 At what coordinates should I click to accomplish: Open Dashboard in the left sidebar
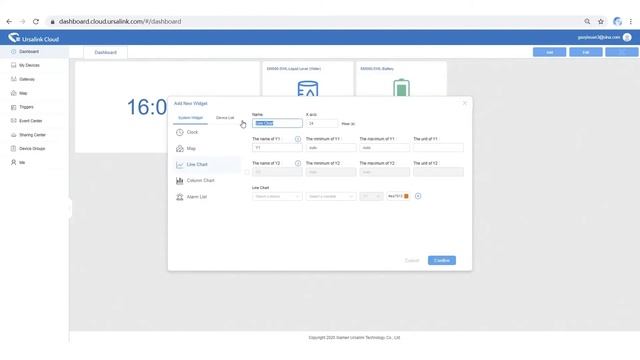coord(29,52)
